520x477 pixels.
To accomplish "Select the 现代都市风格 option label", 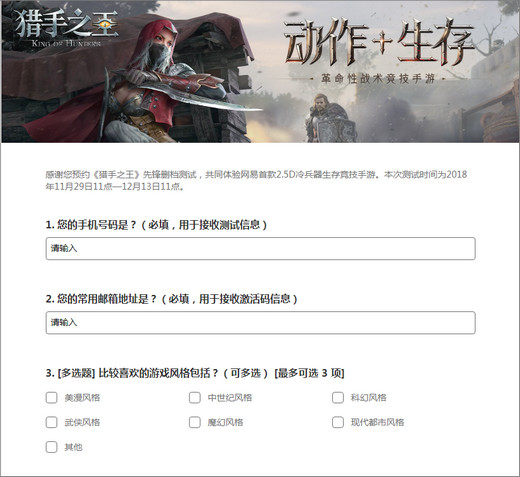I will (x=377, y=422).
